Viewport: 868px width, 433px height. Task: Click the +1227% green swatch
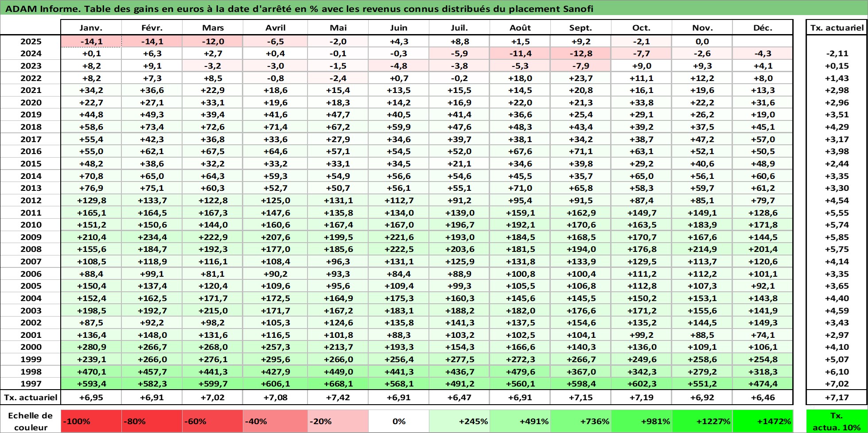click(702, 421)
